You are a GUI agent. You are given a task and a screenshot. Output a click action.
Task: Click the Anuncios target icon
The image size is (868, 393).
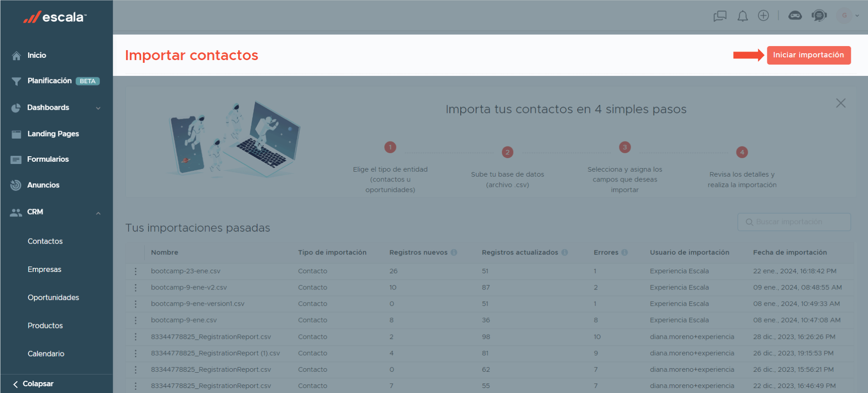(x=16, y=185)
